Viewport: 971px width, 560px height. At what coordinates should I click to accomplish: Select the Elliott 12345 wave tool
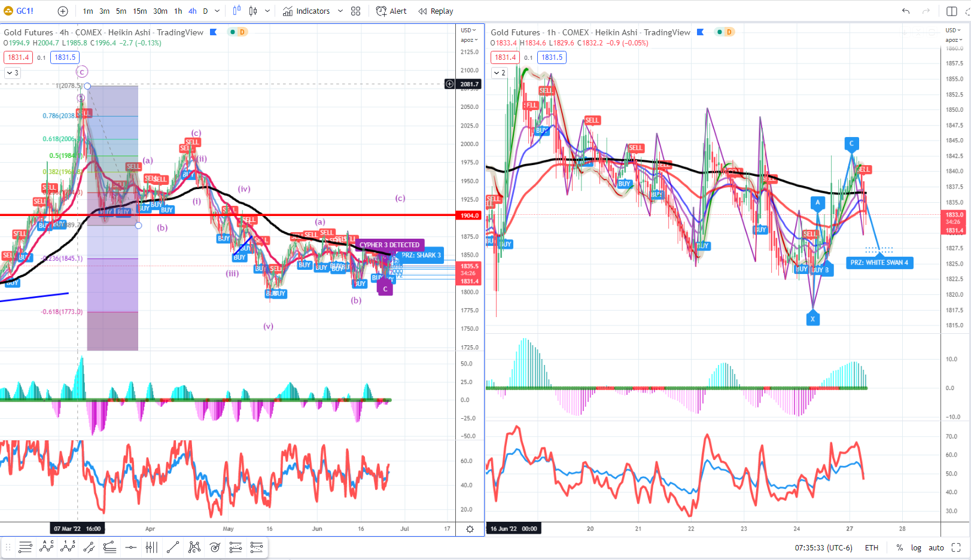tap(68, 547)
